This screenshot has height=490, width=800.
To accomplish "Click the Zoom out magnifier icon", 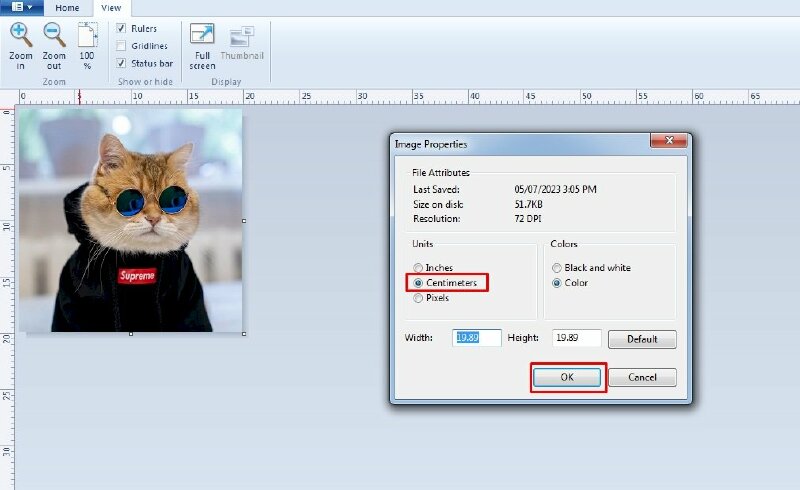I will [54, 36].
